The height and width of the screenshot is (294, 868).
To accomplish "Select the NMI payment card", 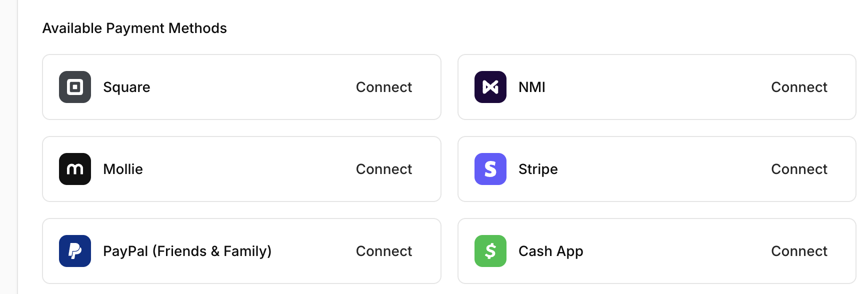I will 657,86.
